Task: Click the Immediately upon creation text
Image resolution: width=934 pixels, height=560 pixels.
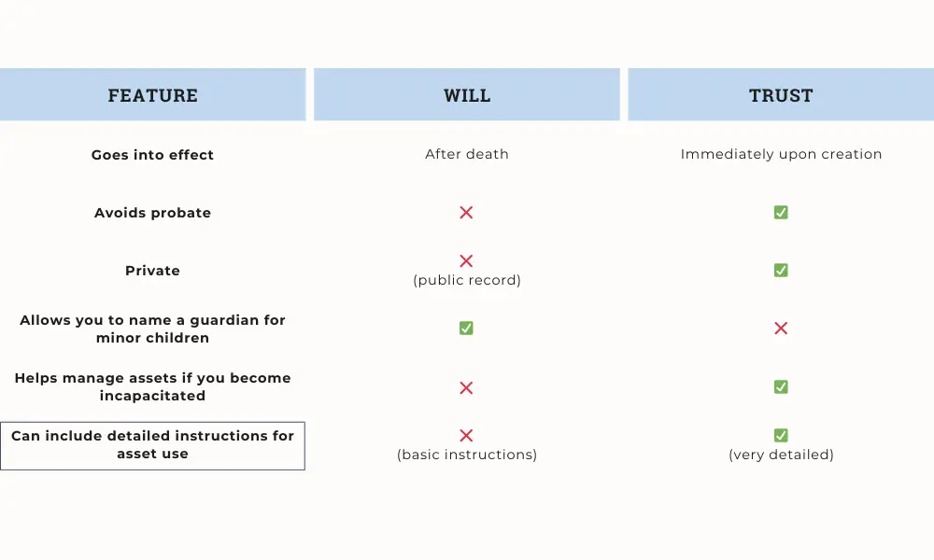Action: 781,155
